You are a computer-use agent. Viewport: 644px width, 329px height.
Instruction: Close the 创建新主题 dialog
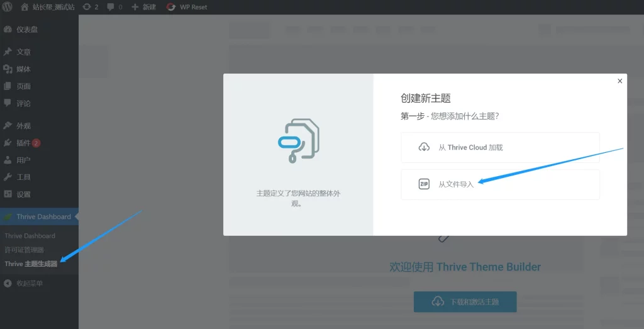[x=619, y=81]
